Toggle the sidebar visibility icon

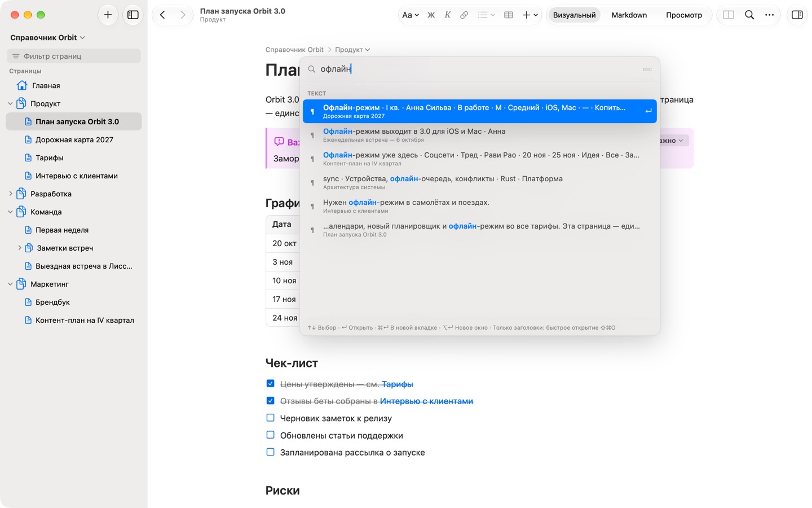[x=133, y=15]
